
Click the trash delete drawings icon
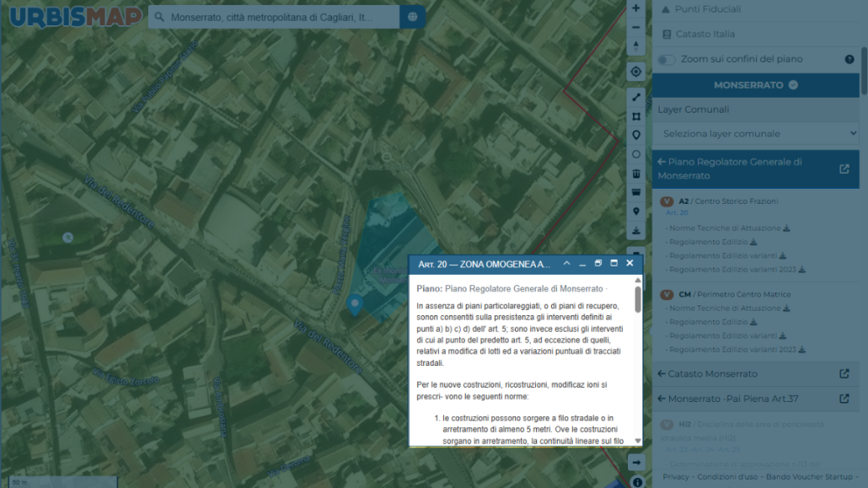pyautogui.click(x=635, y=174)
